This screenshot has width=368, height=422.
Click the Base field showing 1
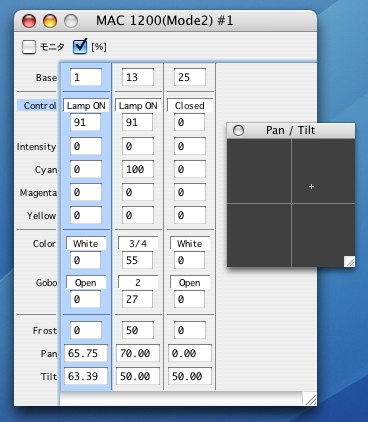86,77
